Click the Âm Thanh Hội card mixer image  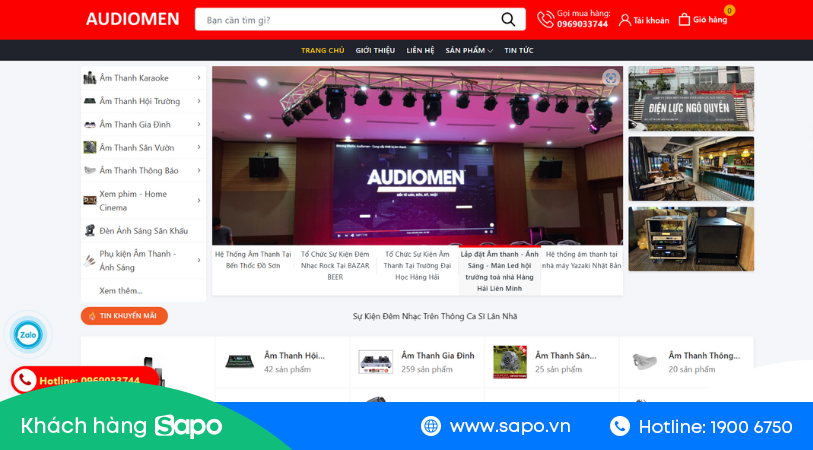click(240, 361)
